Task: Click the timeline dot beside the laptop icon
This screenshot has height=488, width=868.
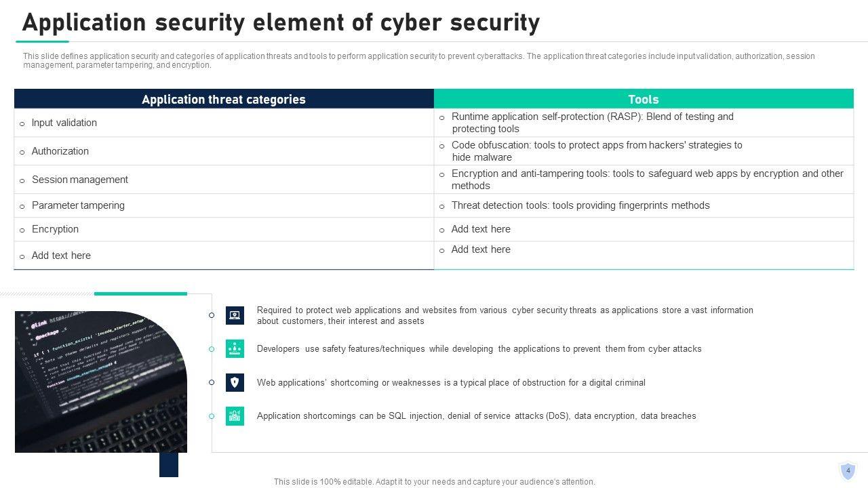Action: point(212,315)
